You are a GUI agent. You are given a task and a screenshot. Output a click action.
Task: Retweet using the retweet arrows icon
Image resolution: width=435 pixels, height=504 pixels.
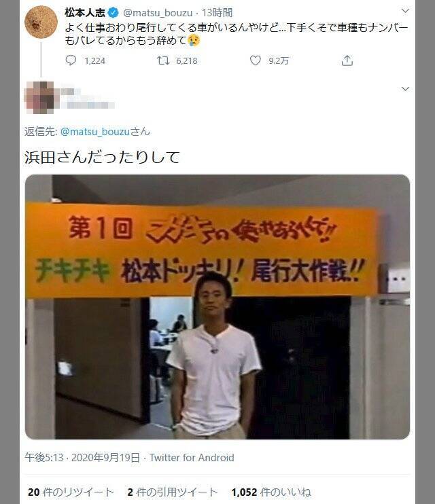[x=163, y=60]
